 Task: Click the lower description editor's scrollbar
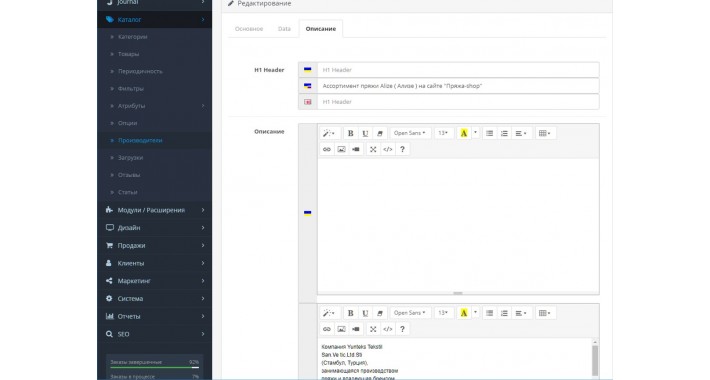[595, 361]
